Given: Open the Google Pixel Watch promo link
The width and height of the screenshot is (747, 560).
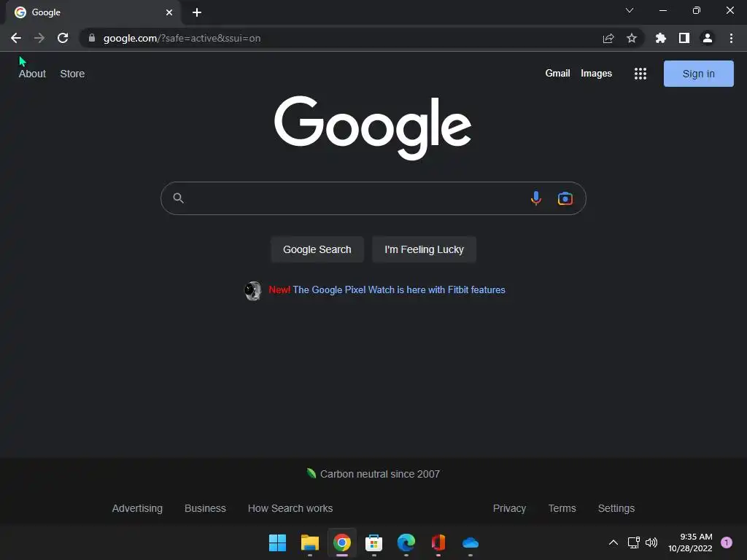Looking at the screenshot, I should [399, 289].
